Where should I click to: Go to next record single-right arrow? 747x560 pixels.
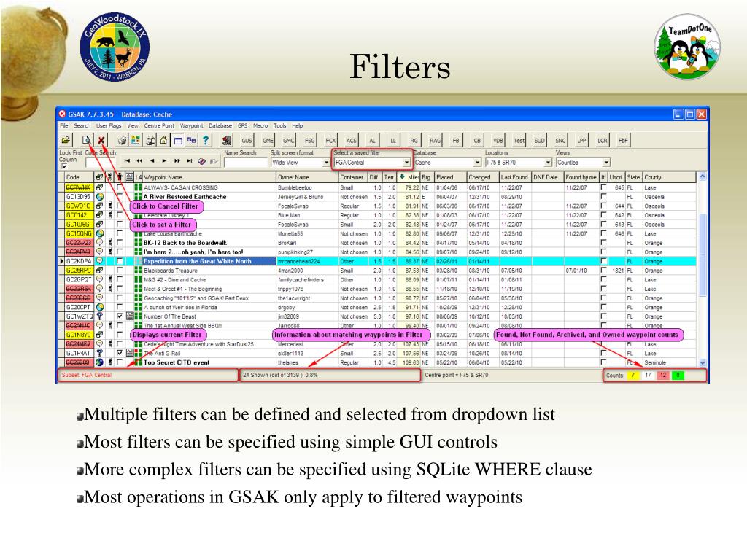164,161
